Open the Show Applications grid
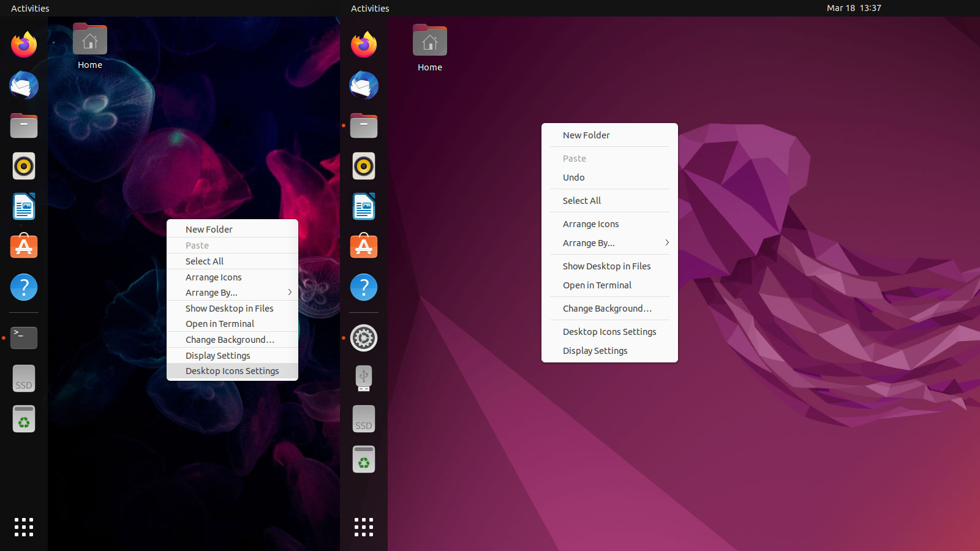The width and height of the screenshot is (980, 551). pyautogui.click(x=23, y=527)
